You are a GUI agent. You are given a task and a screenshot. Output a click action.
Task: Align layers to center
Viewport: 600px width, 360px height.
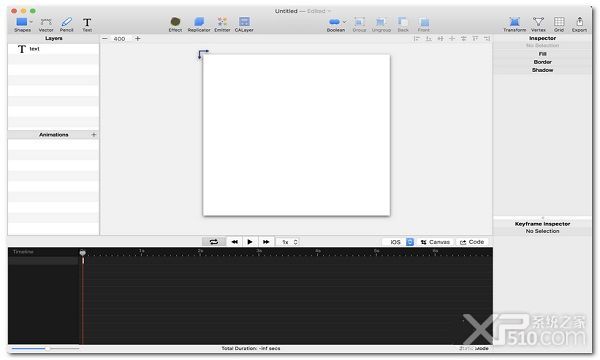[x=452, y=39]
